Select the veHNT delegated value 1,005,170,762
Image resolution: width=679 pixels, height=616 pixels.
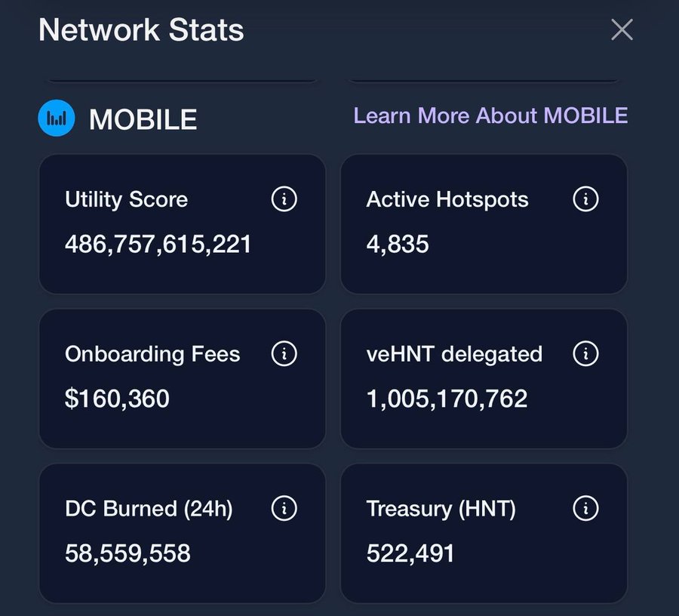pos(447,399)
